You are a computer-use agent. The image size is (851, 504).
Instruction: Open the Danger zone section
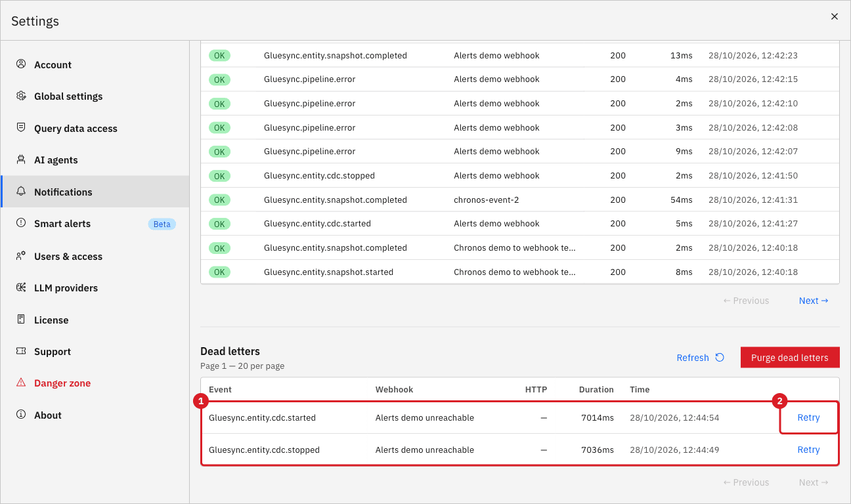pos(95,383)
